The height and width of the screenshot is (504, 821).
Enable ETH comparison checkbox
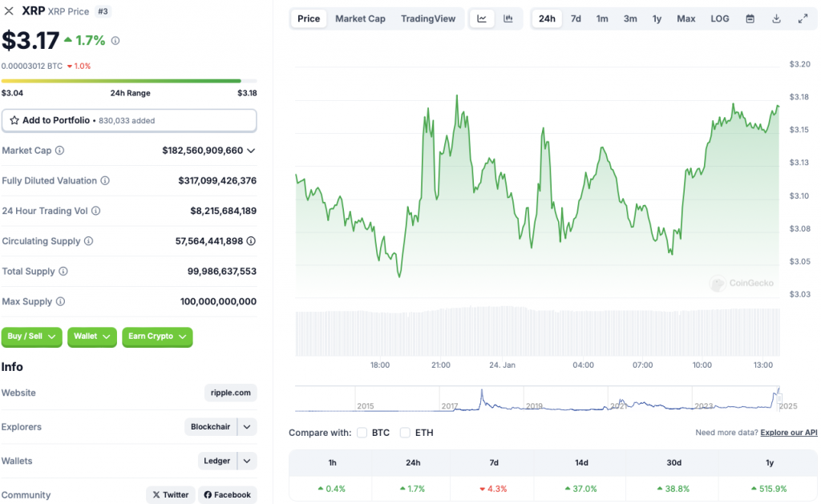[x=405, y=433]
